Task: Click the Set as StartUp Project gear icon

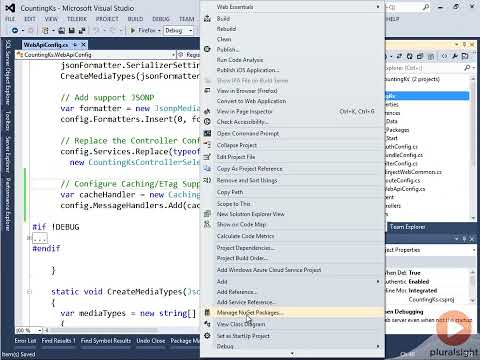Action: point(207,336)
